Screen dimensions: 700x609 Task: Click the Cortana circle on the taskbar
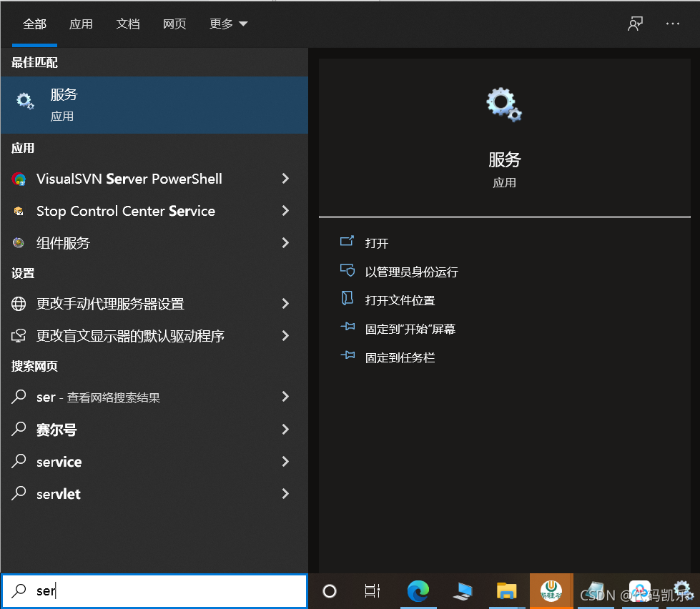coord(330,591)
